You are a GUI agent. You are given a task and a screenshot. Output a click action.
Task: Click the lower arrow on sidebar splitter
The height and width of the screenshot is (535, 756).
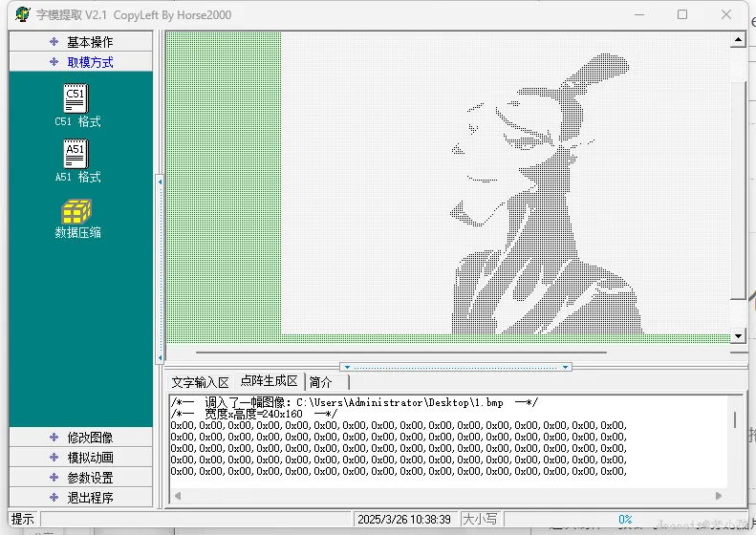tap(160, 357)
